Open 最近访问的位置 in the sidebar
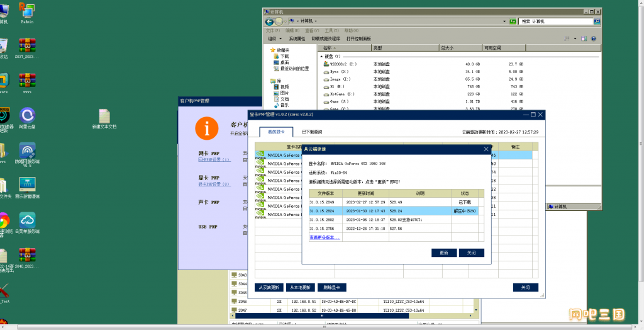Screen dimensions: 644x330 291,69
